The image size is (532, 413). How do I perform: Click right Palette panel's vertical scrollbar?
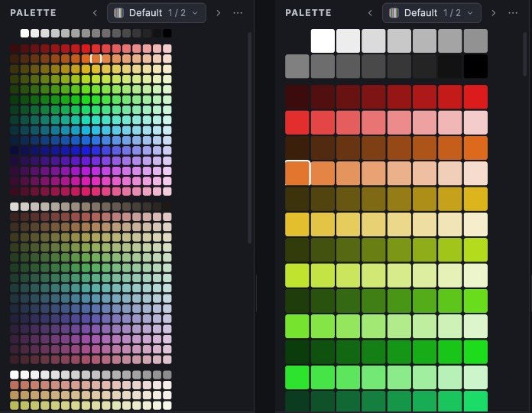[x=525, y=54]
